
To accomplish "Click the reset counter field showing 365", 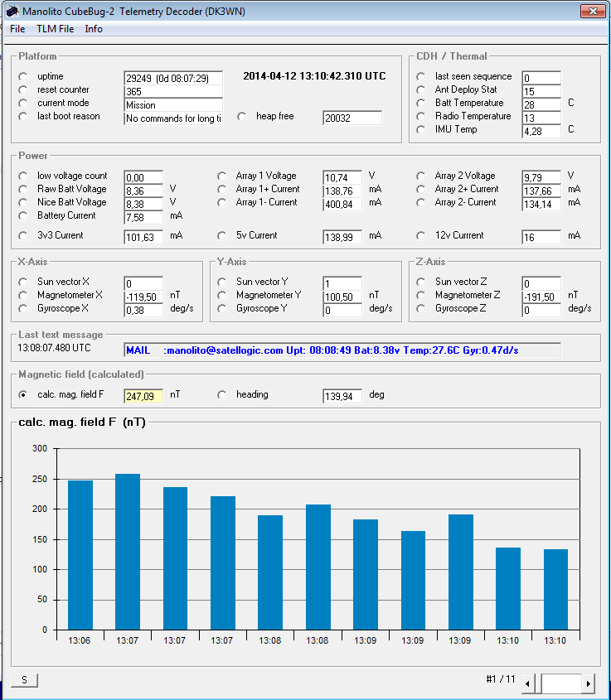I will pyautogui.click(x=173, y=91).
